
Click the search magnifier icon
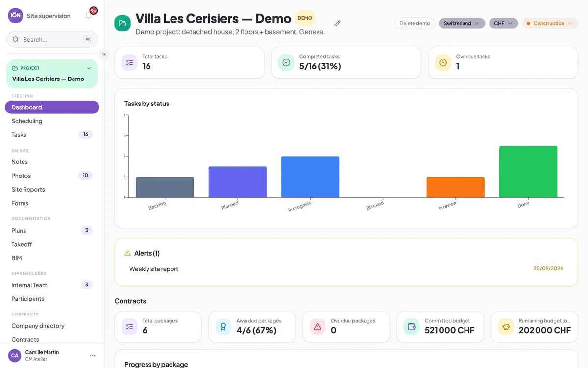16,39
